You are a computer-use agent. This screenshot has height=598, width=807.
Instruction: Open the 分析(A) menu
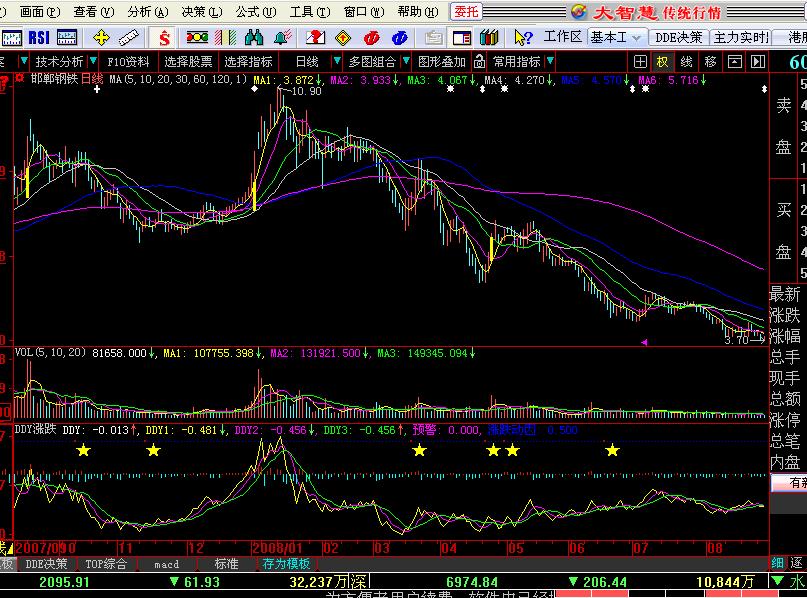tap(148, 11)
